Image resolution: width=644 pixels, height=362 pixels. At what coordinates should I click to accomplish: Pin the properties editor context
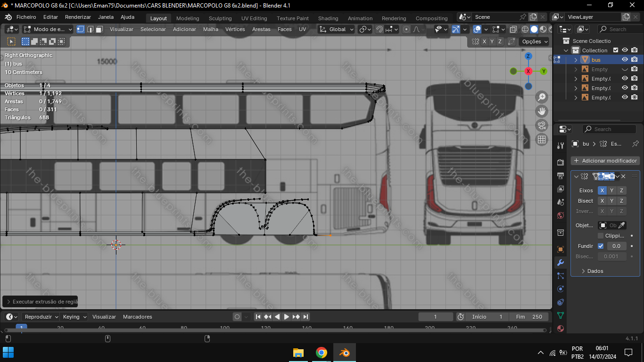pyautogui.click(x=635, y=144)
